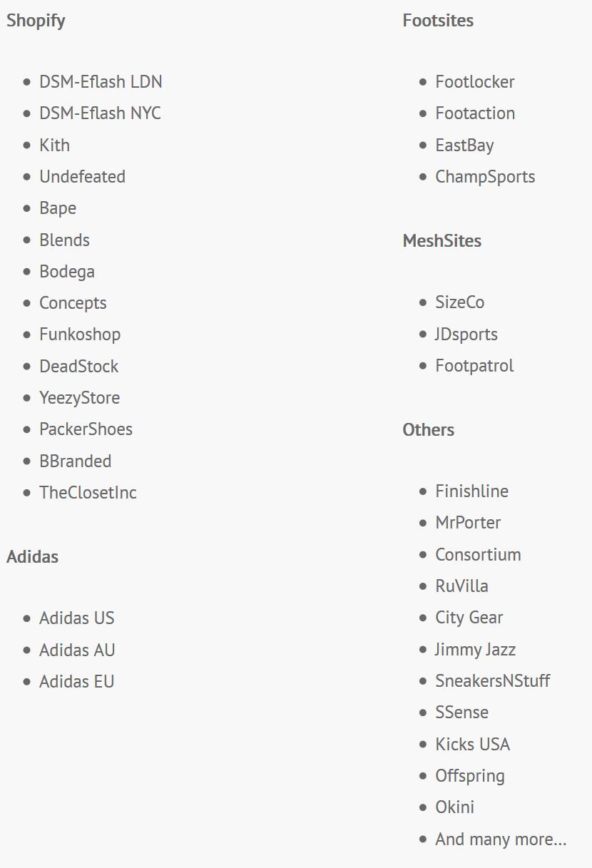Click Adidas EU in Adidas list
The width and height of the screenshot is (592, 868).
pos(76,682)
